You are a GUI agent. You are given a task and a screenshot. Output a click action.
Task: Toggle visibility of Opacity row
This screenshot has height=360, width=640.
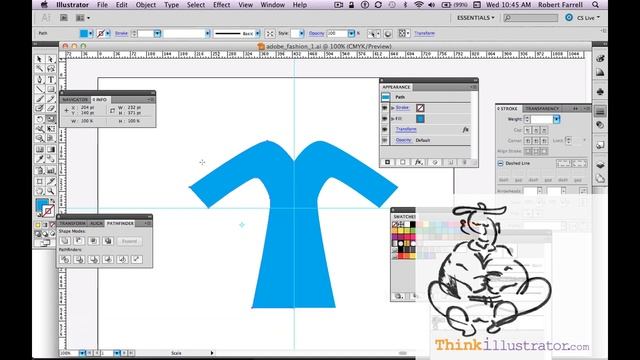point(385,140)
